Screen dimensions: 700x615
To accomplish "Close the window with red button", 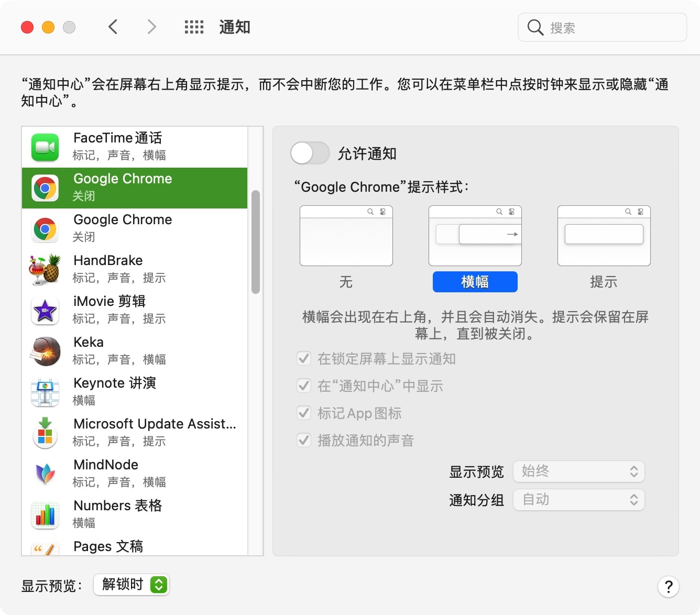I will [x=27, y=27].
